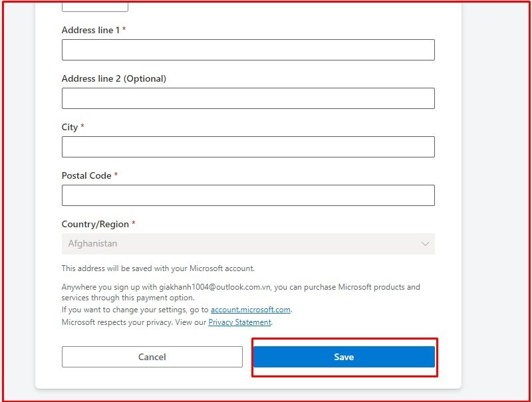The width and height of the screenshot is (532, 402).
Task: View the Privacy Statement link
Action: pos(239,322)
